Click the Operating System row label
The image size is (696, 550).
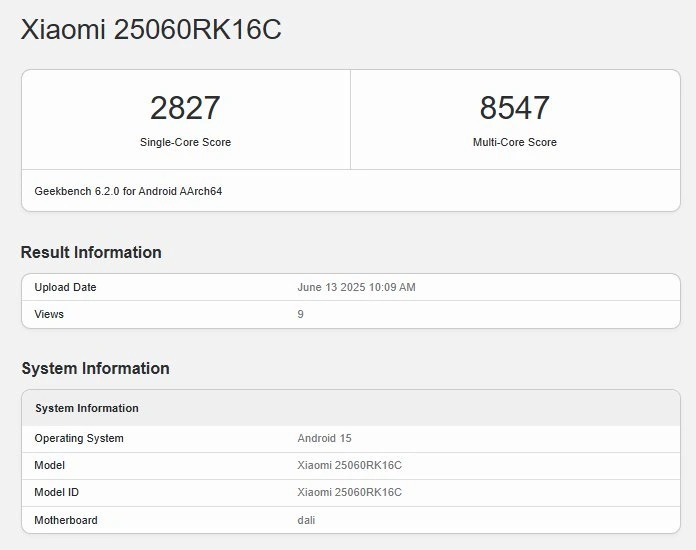click(x=79, y=438)
